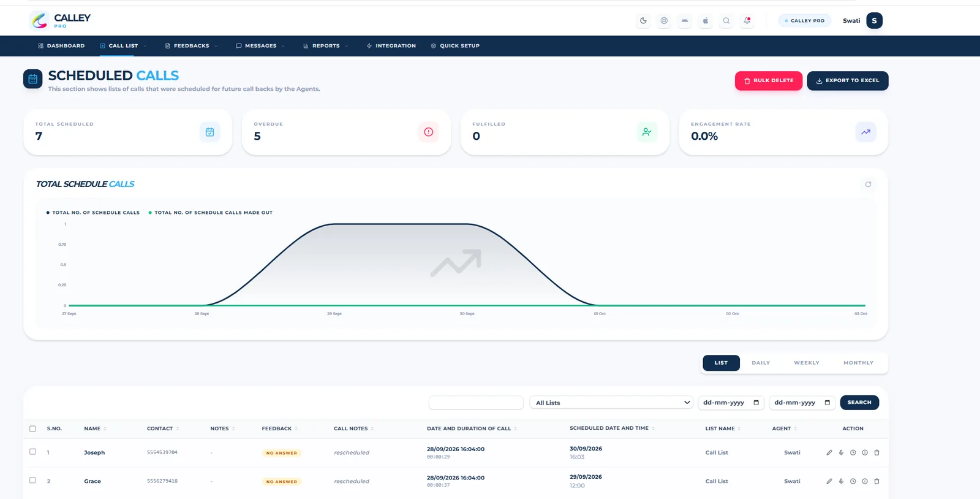Viewport: 980px width, 499px height.
Task: Open notifications bell icon
Action: click(747, 21)
